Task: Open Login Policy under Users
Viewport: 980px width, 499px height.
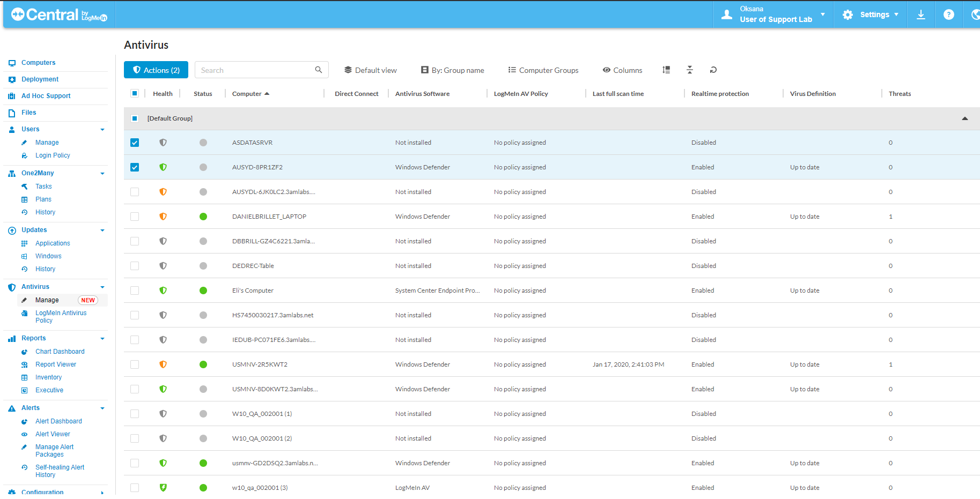Action: [x=53, y=155]
